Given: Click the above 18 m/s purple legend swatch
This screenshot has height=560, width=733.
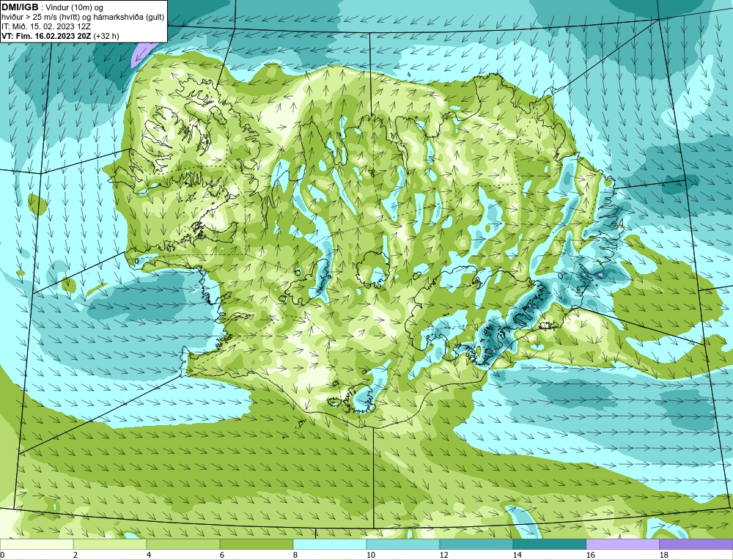Looking at the screenshot, I should coord(696,545).
